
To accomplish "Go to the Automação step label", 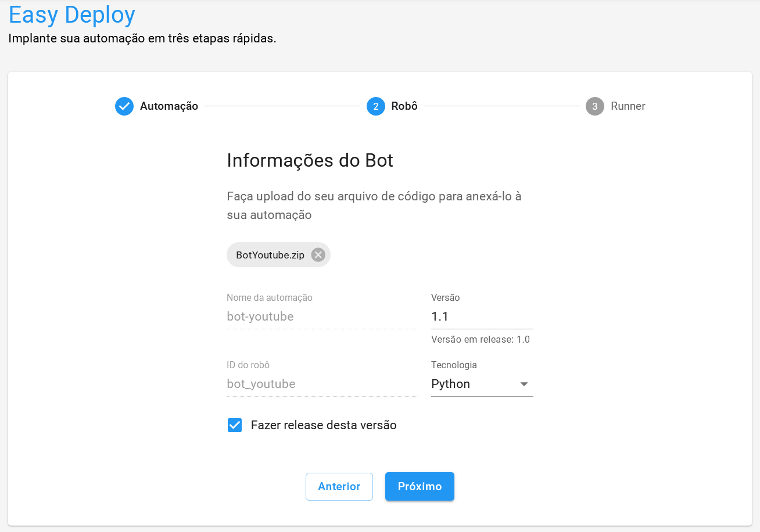I will click(x=169, y=106).
